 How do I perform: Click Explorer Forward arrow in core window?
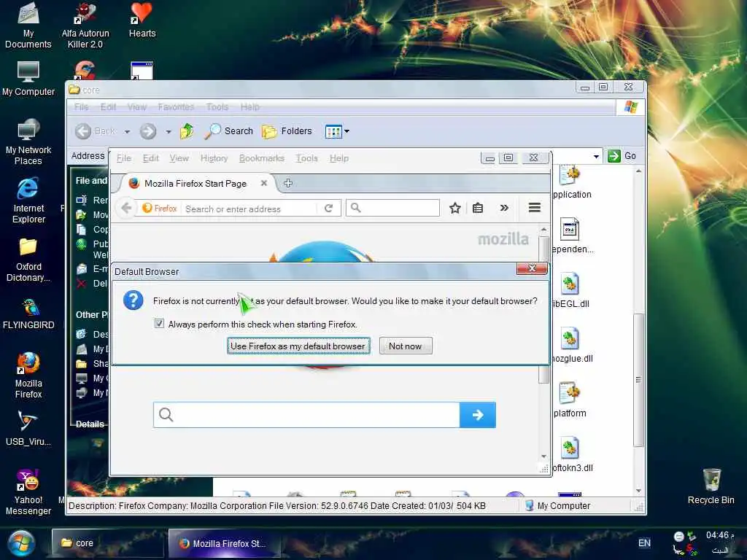click(148, 131)
